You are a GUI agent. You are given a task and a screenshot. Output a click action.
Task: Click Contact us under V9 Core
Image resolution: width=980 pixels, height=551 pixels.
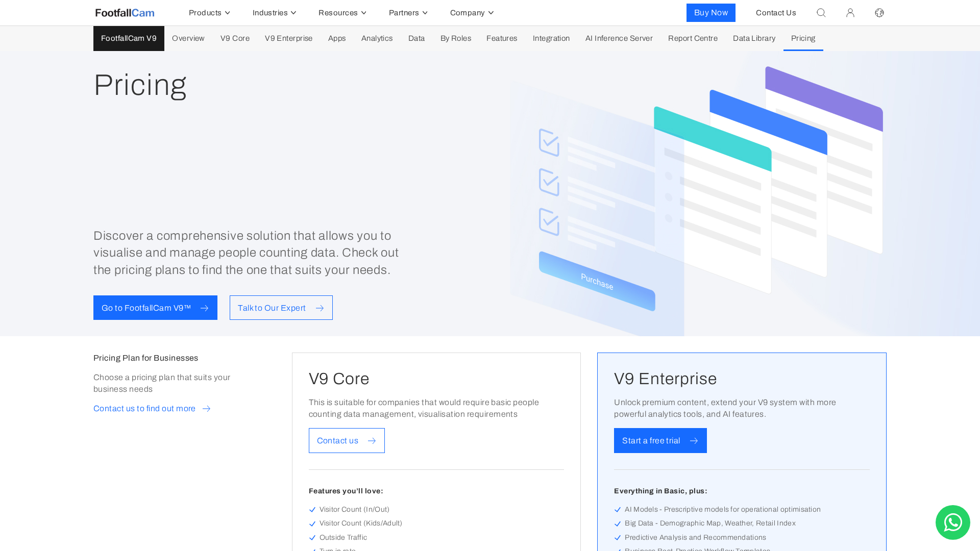pos(347,440)
